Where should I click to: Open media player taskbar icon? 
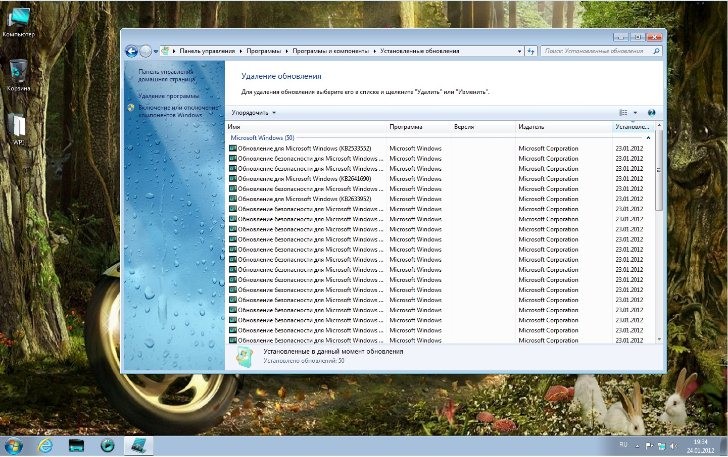(107, 446)
